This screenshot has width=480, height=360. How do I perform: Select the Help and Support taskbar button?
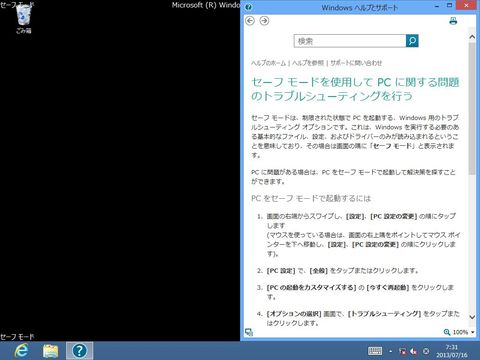[79, 351]
